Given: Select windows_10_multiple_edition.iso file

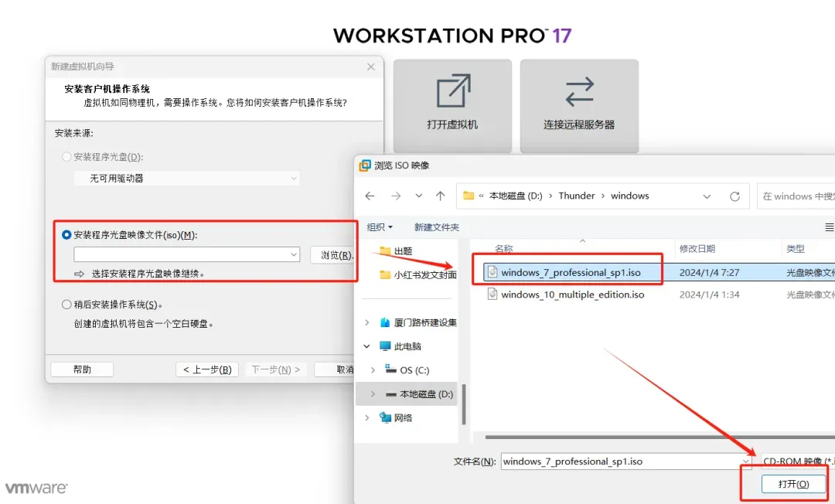Looking at the screenshot, I should pos(572,295).
